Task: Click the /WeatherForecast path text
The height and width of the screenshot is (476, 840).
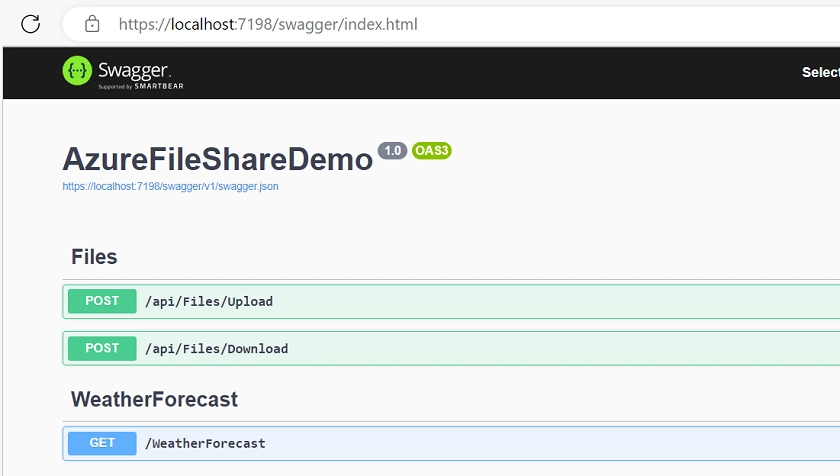Action: (205, 443)
